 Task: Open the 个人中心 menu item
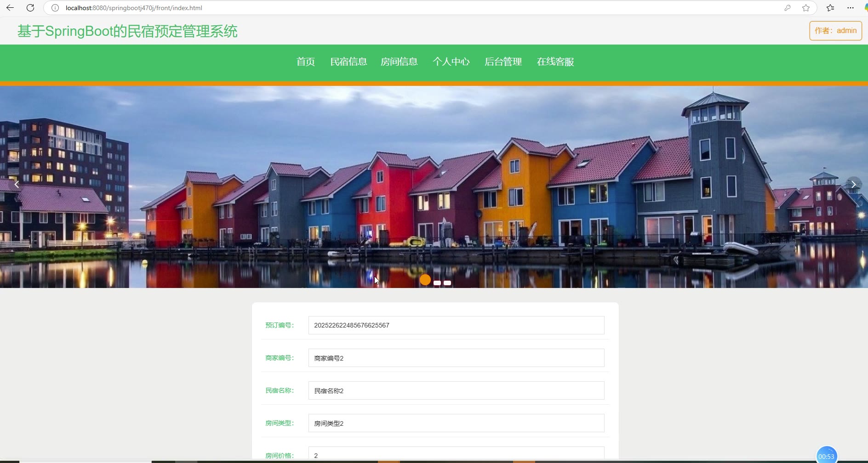tap(451, 62)
